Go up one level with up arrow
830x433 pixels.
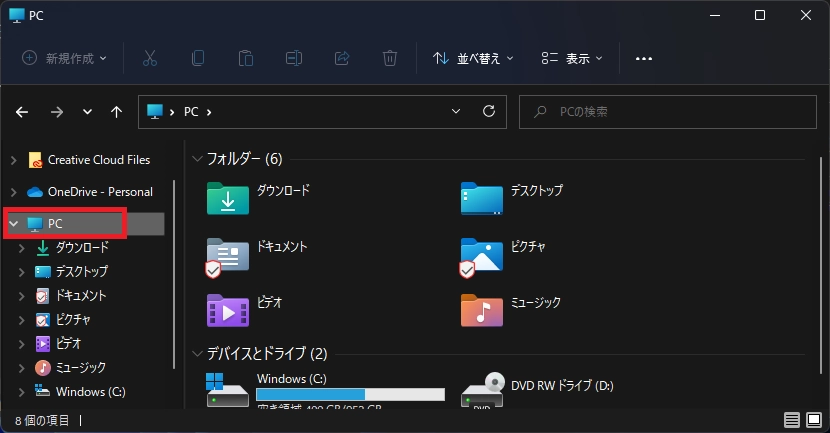pos(116,112)
